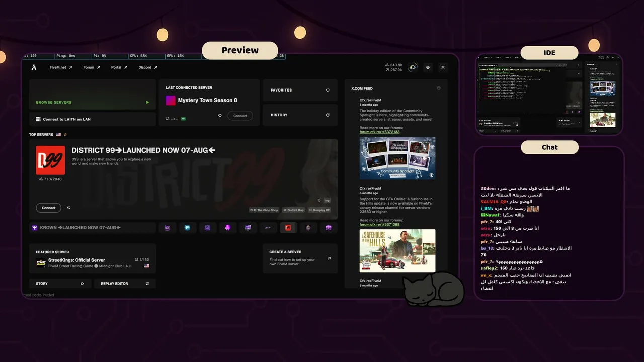Viewport: 644px width, 362px height.
Task: Favorite the Mystery Town Season 8 server
Action: click(x=220, y=116)
